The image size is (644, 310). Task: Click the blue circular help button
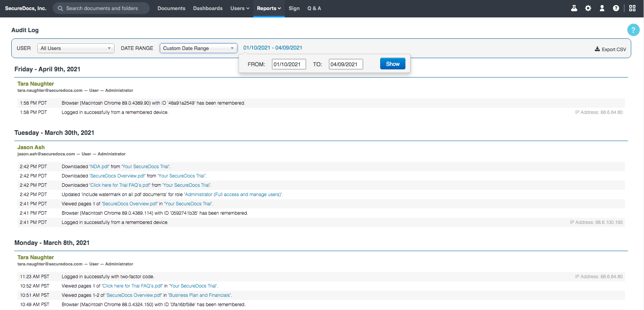point(633,30)
